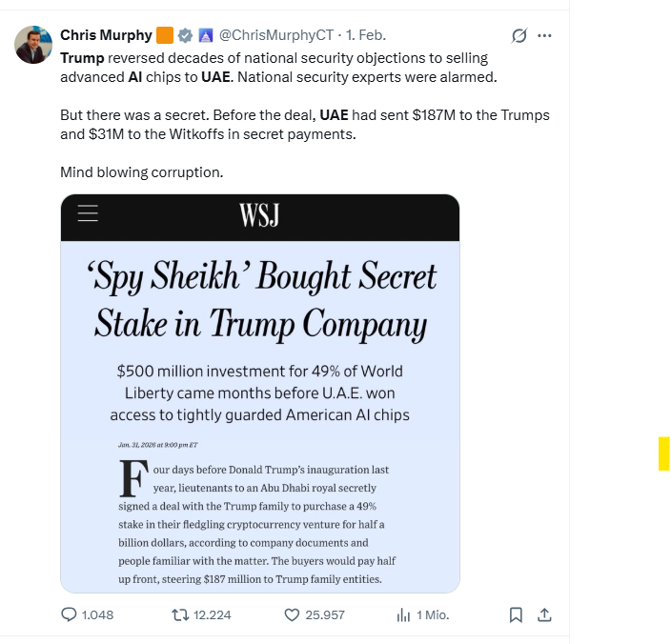Open the post's more options menu
The image size is (671, 644).
(545, 35)
